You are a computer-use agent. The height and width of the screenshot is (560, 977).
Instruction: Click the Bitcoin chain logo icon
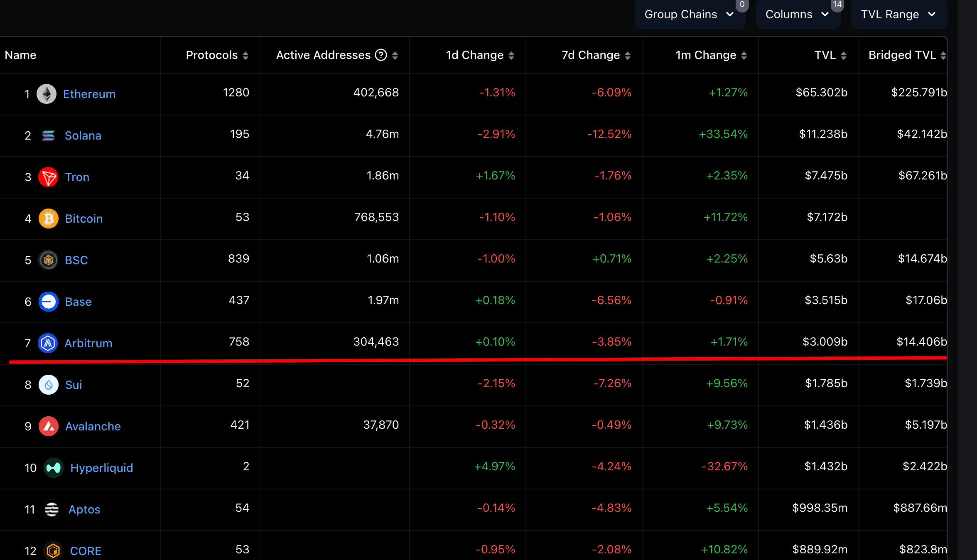tap(48, 219)
